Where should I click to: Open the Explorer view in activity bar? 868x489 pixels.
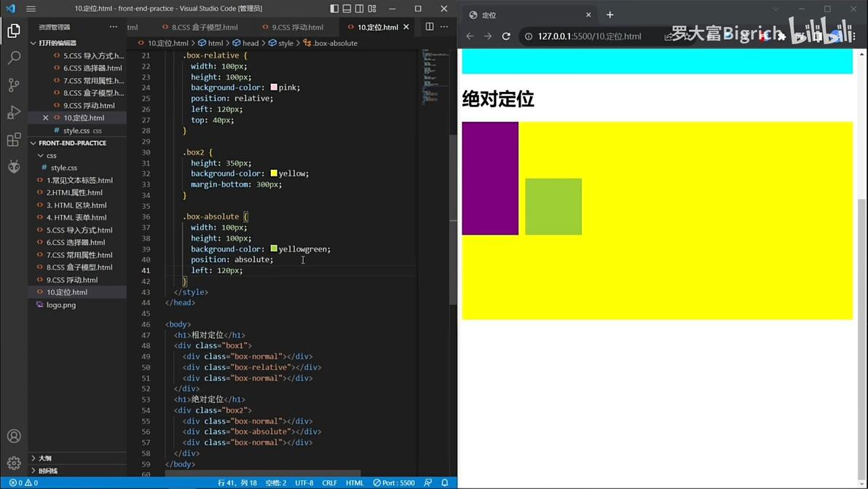[14, 31]
